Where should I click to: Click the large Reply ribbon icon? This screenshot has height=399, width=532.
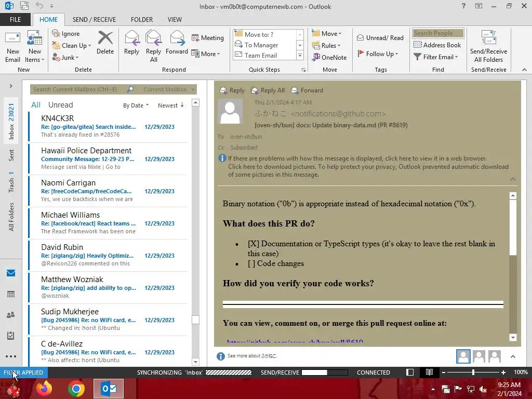(131, 43)
